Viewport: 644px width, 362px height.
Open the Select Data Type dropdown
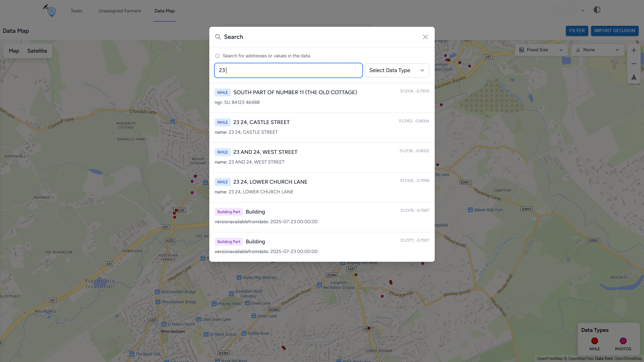(x=397, y=70)
